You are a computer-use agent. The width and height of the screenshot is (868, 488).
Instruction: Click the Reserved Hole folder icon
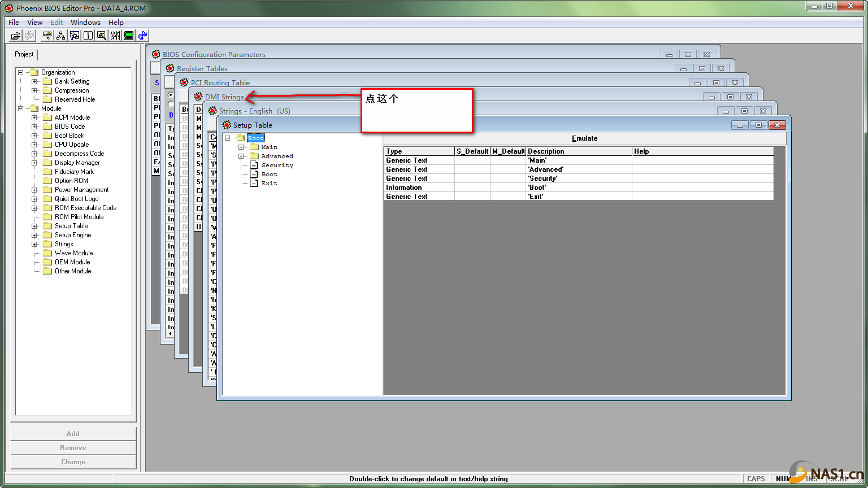coord(47,99)
